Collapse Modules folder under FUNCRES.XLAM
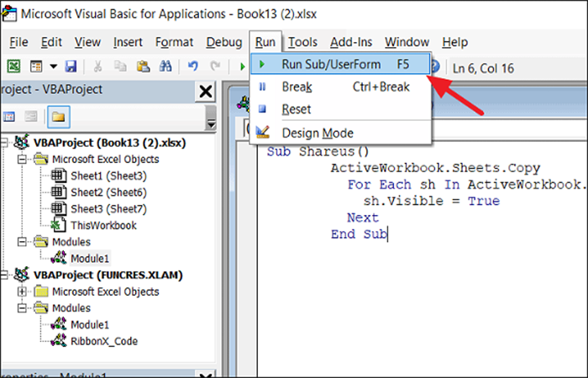The image size is (588, 378). 22,308
